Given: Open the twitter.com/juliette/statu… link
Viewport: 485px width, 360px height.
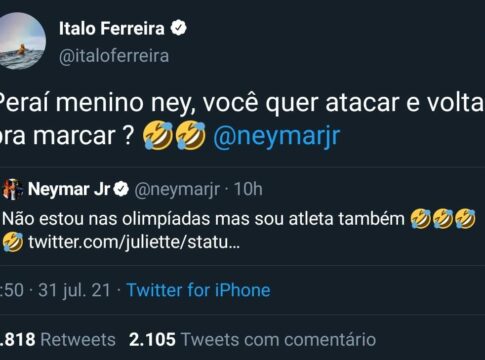Looking at the screenshot, I should 134,242.
